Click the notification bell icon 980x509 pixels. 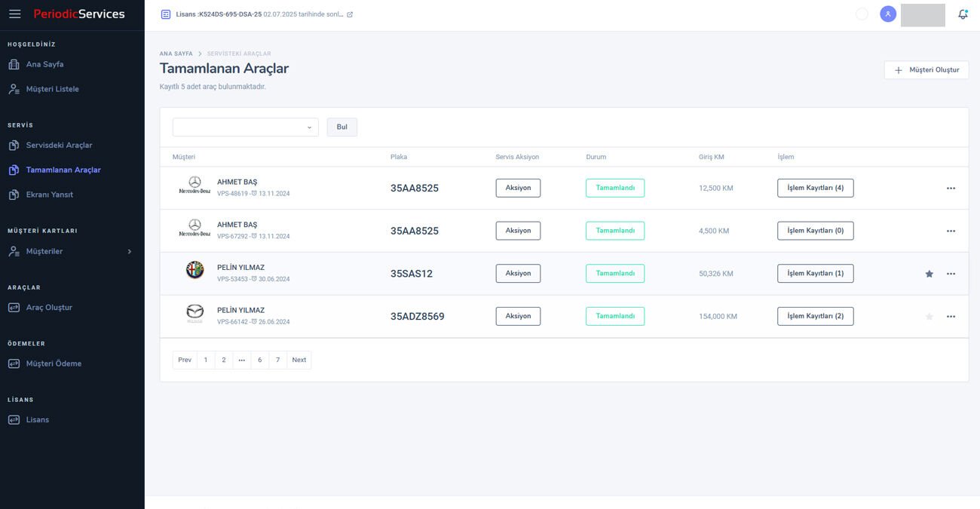click(x=963, y=14)
